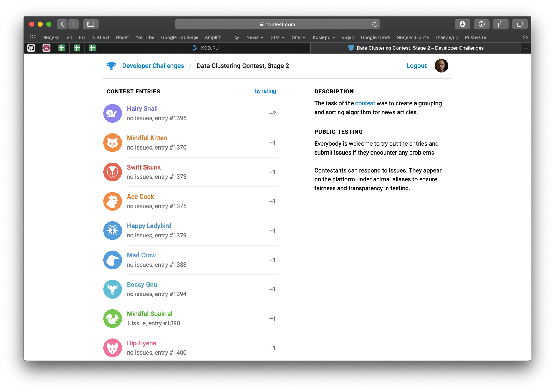Click the Share icon in Safari toolbar
This screenshot has height=392, width=555.
500,24
